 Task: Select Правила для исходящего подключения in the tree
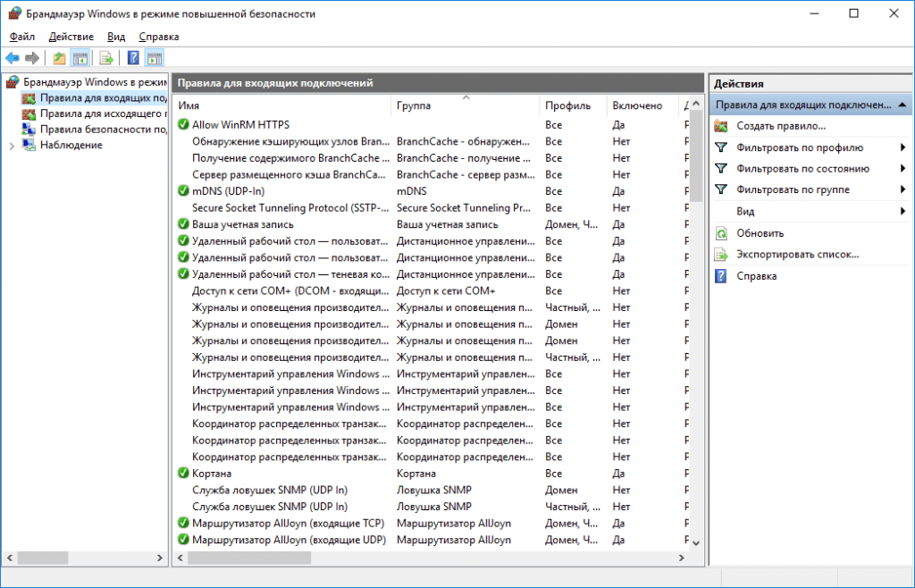click(103, 113)
